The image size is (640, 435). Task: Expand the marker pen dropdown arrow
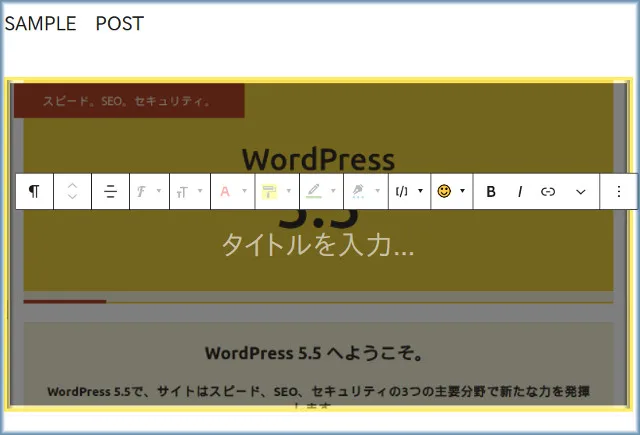[333, 191]
